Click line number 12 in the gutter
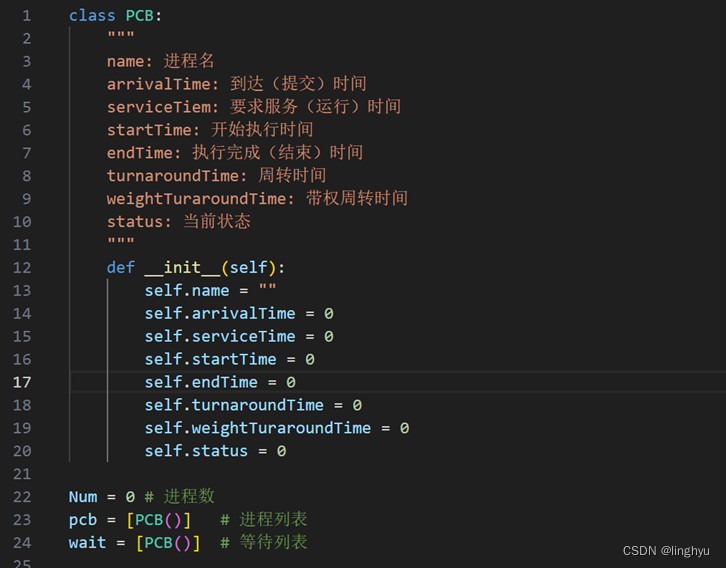726x568 pixels. coord(22,268)
